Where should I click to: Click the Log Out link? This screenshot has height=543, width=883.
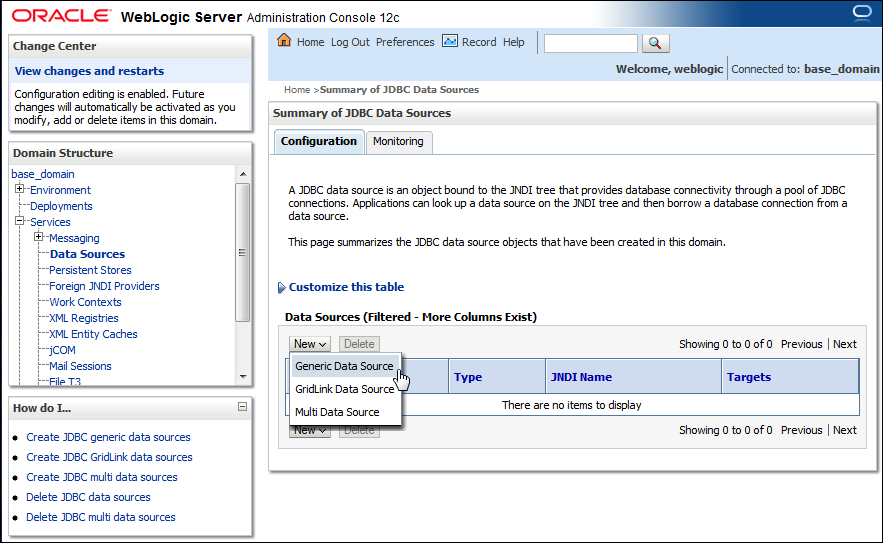point(350,42)
